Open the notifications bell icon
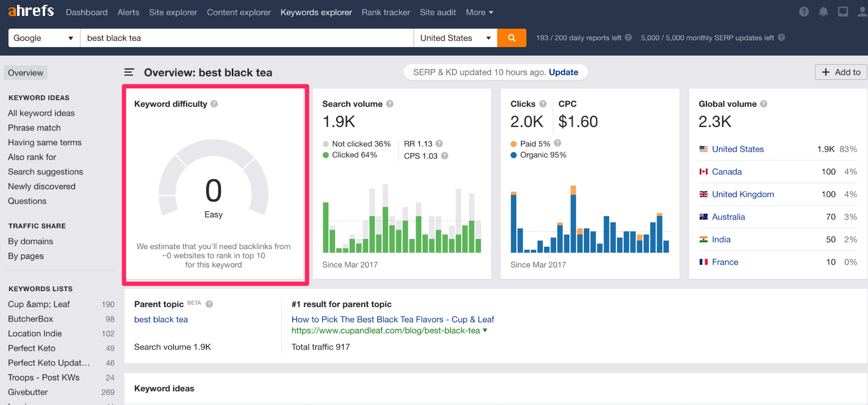Screen dimensions: 868x405 tap(823, 12)
